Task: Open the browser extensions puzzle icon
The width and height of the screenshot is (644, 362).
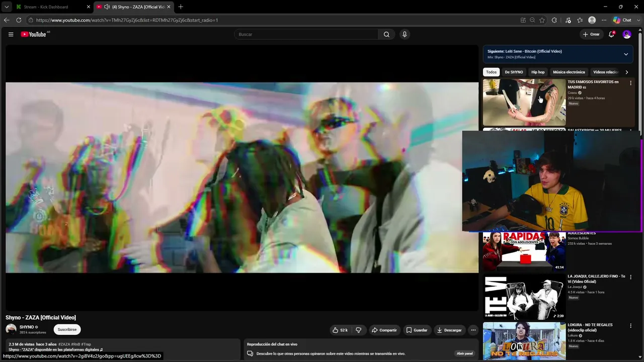Action: pos(554,20)
